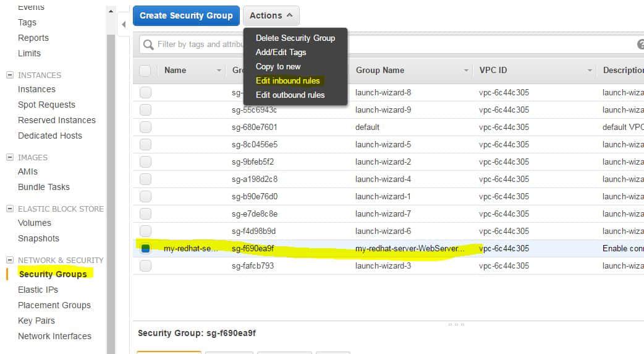Collapse the IMAGES sidebar section
Screen dimensions: 644x354
[x=9, y=157]
